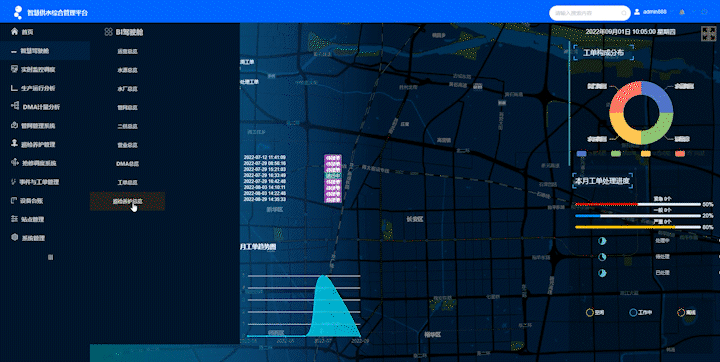The width and height of the screenshot is (720, 362).
Task: Click the sidebar collapse icon at bottom
Action: coord(51,257)
